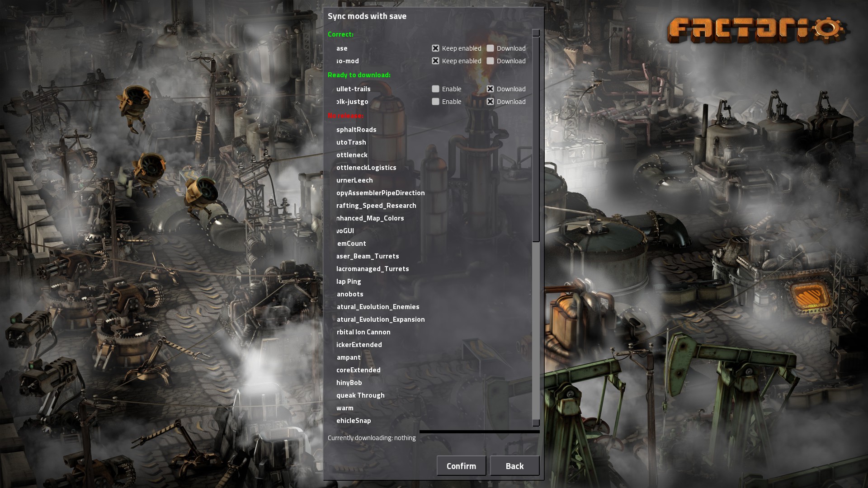Click scroll-down arrow of mod list scrollbar
This screenshot has height=488, width=868.
point(536,423)
